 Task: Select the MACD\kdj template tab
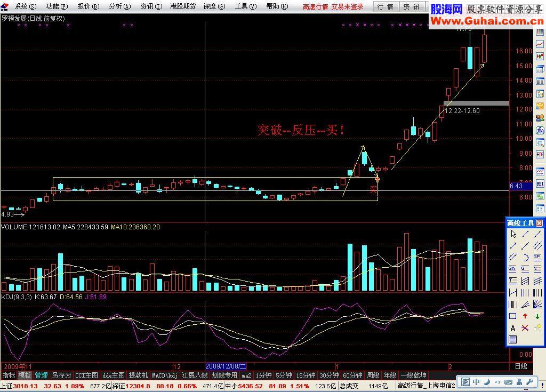165,375
